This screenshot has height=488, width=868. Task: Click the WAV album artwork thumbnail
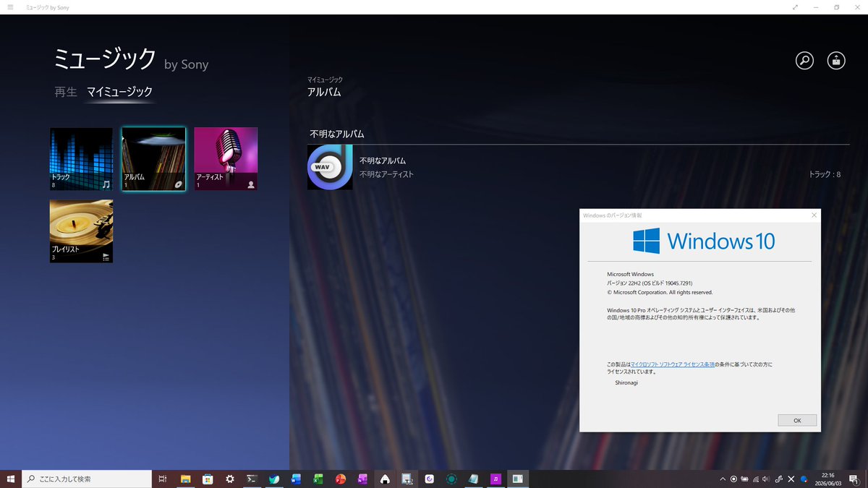[330, 167]
